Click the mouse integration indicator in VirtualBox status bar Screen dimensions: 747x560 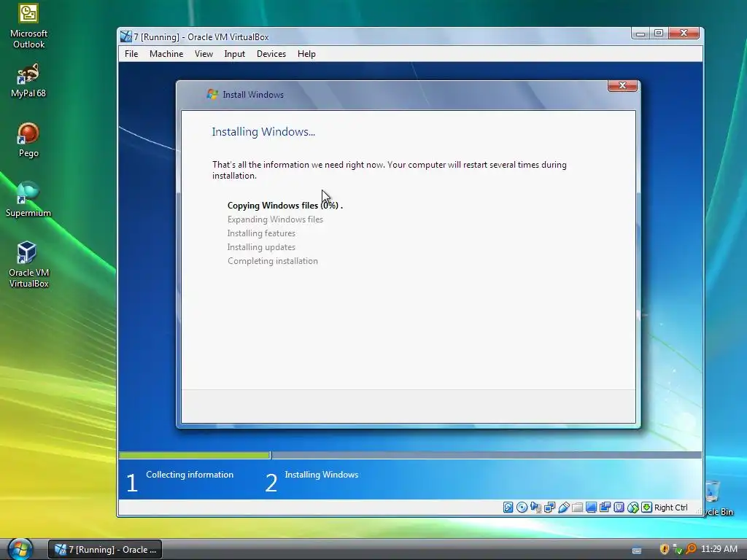pos(632,507)
